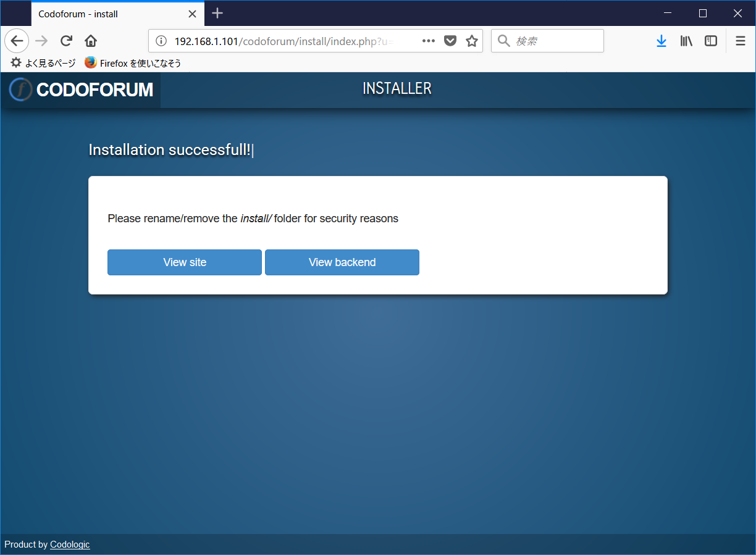Open a new tab with the plus button
756x555 pixels.
[x=217, y=13]
